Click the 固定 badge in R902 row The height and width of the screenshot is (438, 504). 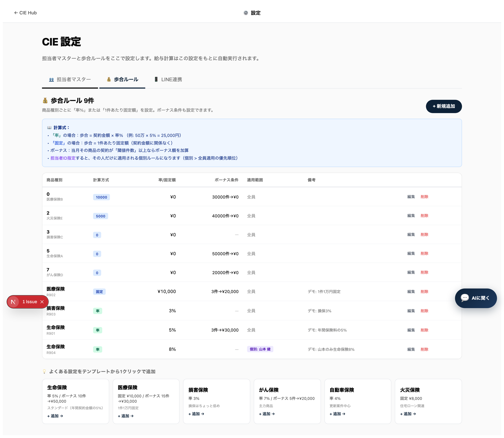(99, 292)
